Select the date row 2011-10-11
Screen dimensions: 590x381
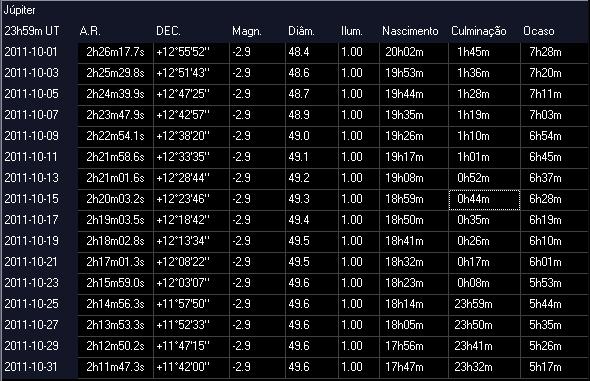32,157
